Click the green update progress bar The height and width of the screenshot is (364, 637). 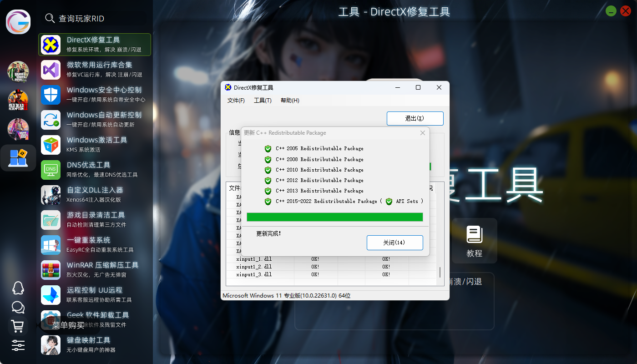[334, 217]
